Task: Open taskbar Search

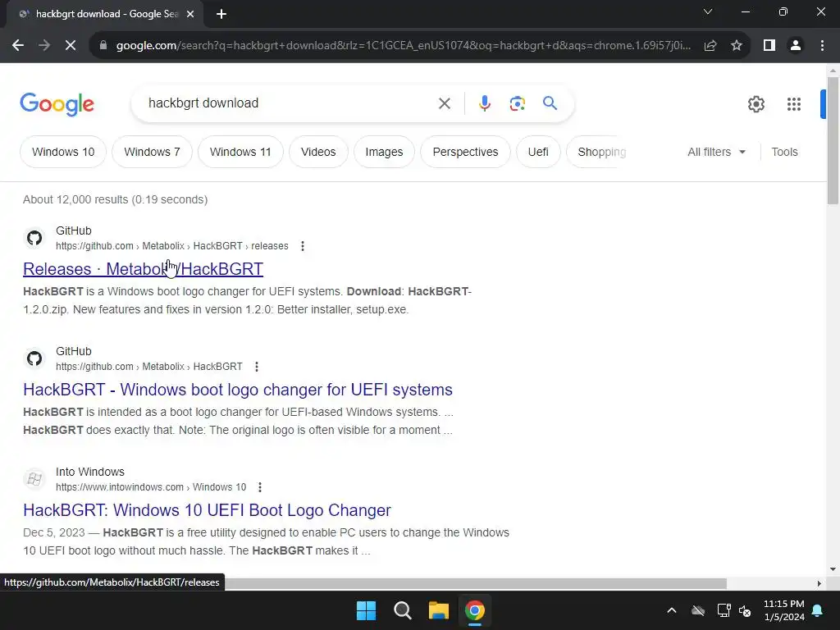Action: pyautogui.click(x=402, y=610)
